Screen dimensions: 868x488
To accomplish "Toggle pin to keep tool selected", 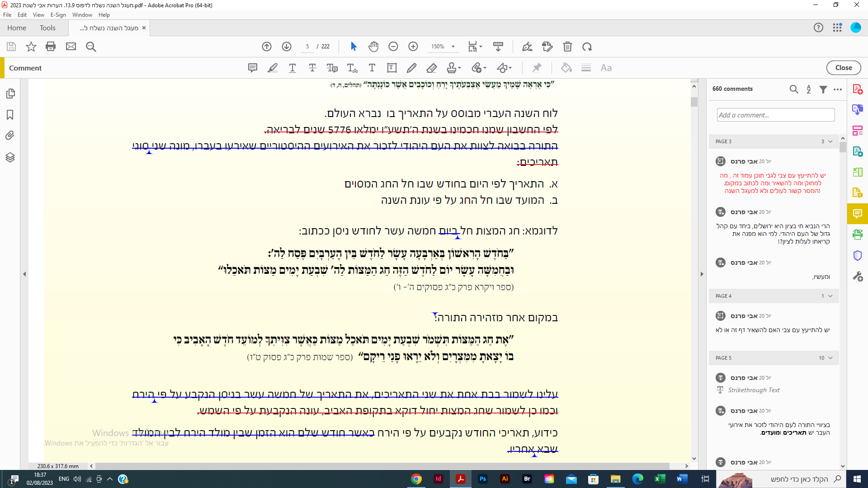I will tap(537, 68).
